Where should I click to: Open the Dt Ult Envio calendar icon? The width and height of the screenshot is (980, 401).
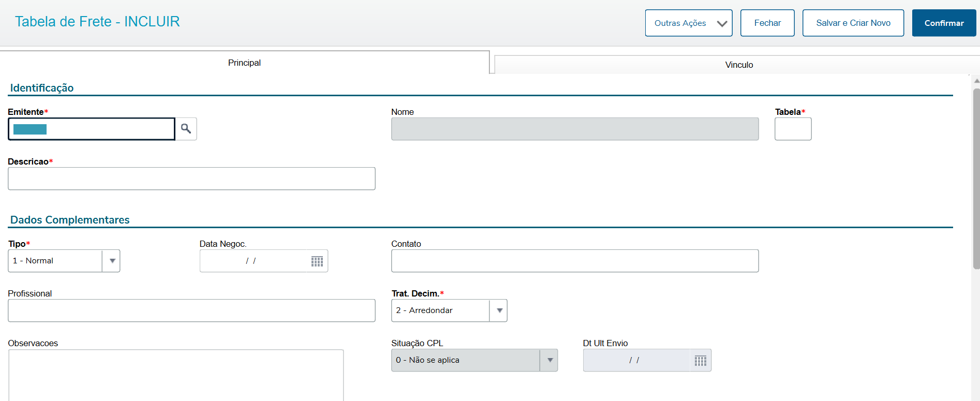click(701, 361)
